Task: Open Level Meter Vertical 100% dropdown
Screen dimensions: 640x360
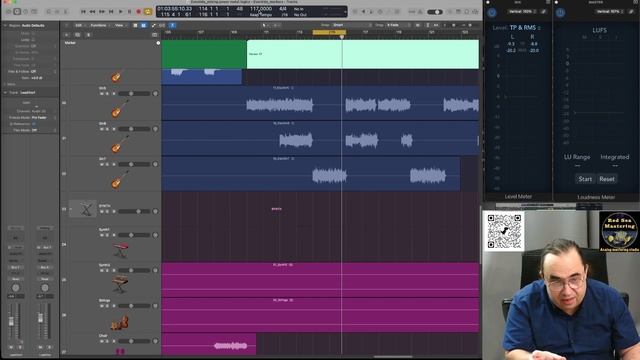Action: 522,11
